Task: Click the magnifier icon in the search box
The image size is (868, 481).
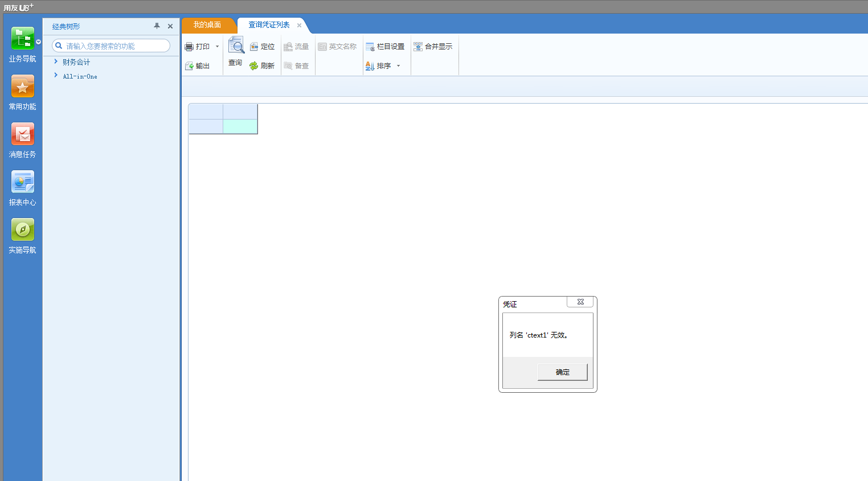Action: [x=59, y=46]
